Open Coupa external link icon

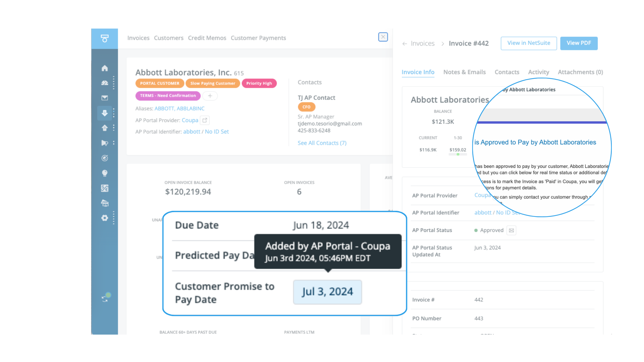coord(205,120)
